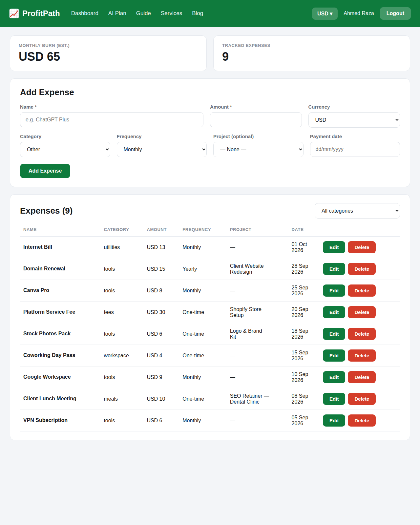
Task: Edit the Platform Service Fee row
Action: 334,312
